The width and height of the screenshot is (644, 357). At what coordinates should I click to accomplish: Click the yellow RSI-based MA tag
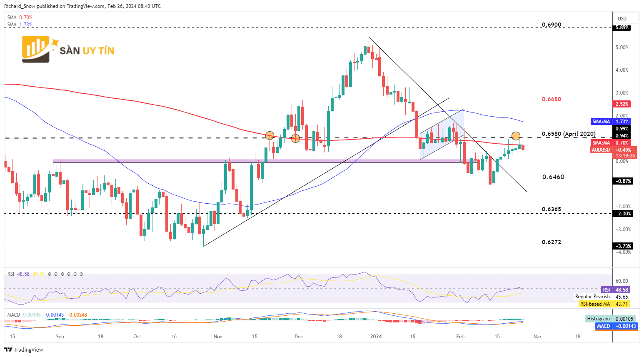pos(595,304)
